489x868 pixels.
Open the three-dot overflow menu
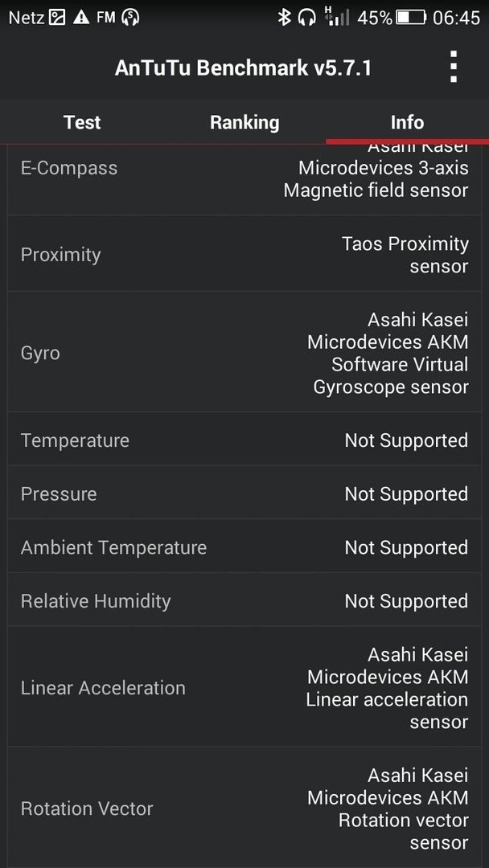454,67
